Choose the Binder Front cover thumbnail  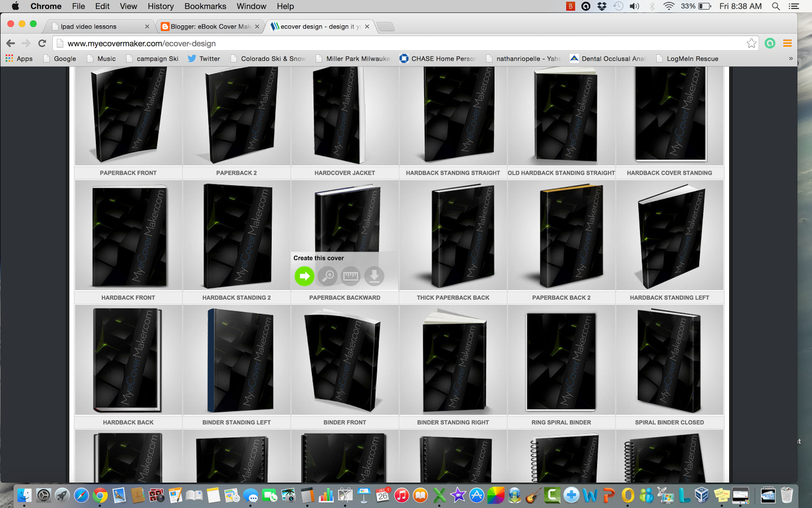click(x=345, y=360)
